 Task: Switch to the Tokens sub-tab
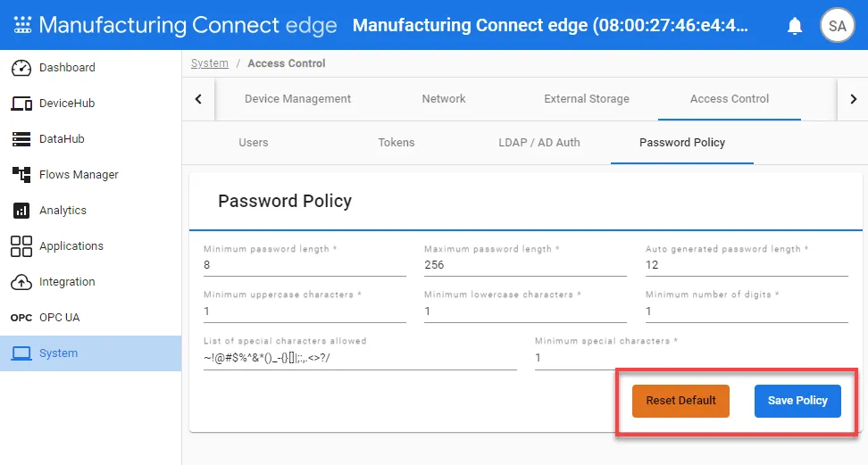click(x=396, y=142)
